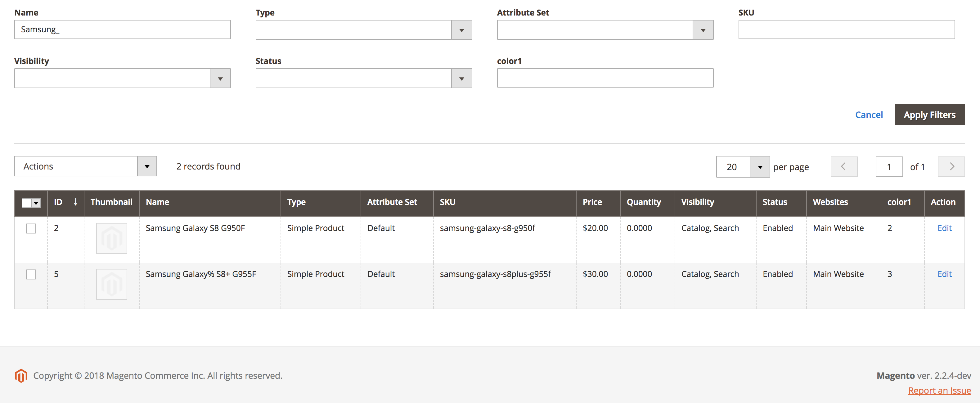Check the row for product ID 5

pos(31,274)
